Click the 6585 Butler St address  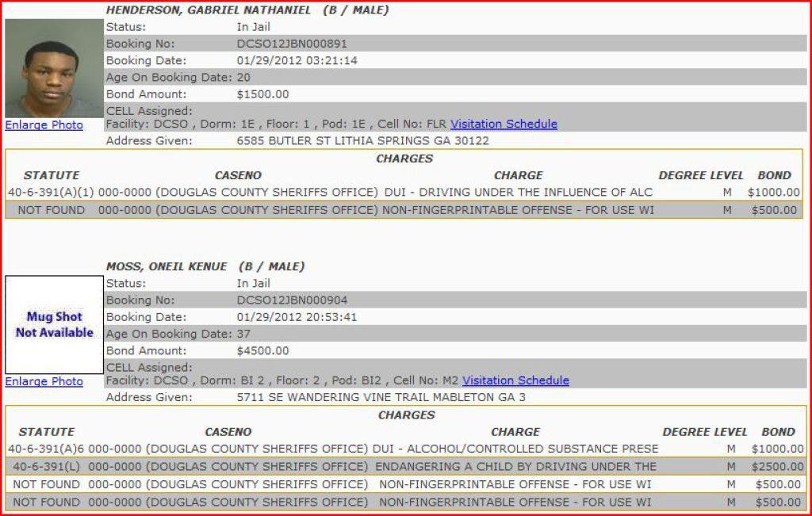click(x=362, y=141)
